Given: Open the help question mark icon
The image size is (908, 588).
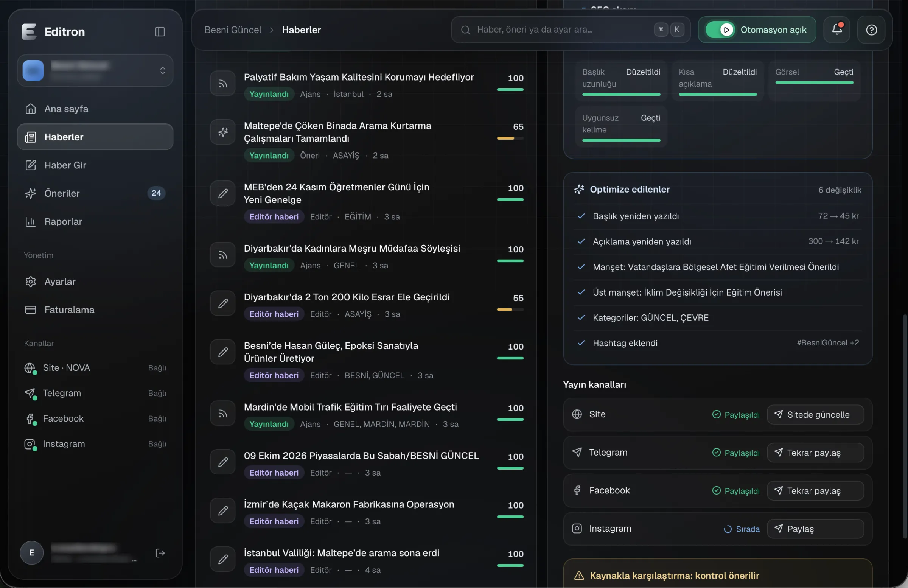Looking at the screenshot, I should 871,30.
